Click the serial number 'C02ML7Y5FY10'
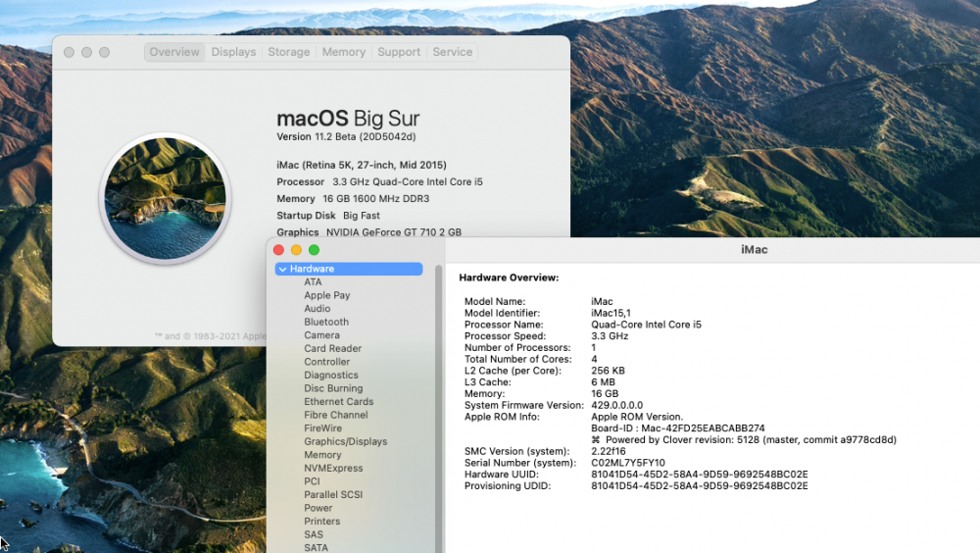 pos(628,463)
